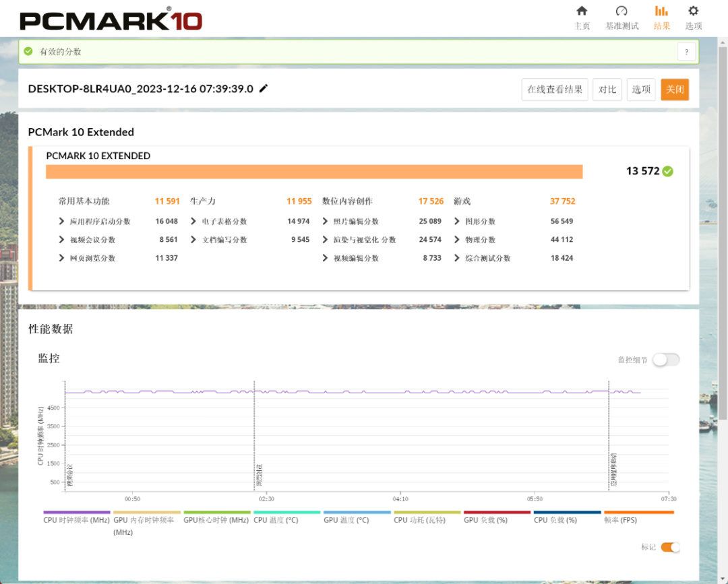Select CPU 时钟频率 purple legend swatch

pos(77,512)
